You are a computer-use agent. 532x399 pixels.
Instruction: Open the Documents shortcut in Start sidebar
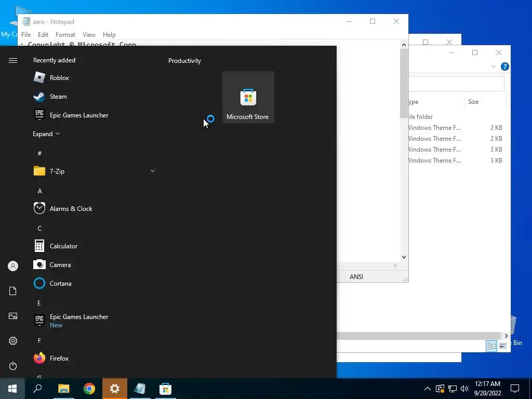13,291
